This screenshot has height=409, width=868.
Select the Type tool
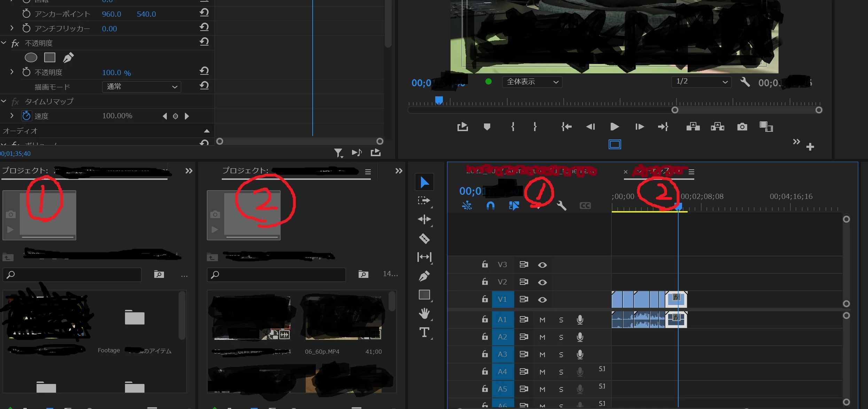pos(424,332)
